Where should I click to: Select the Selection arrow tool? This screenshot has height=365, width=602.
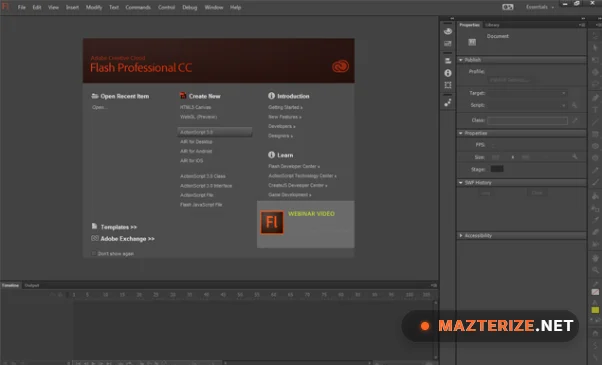(595, 36)
